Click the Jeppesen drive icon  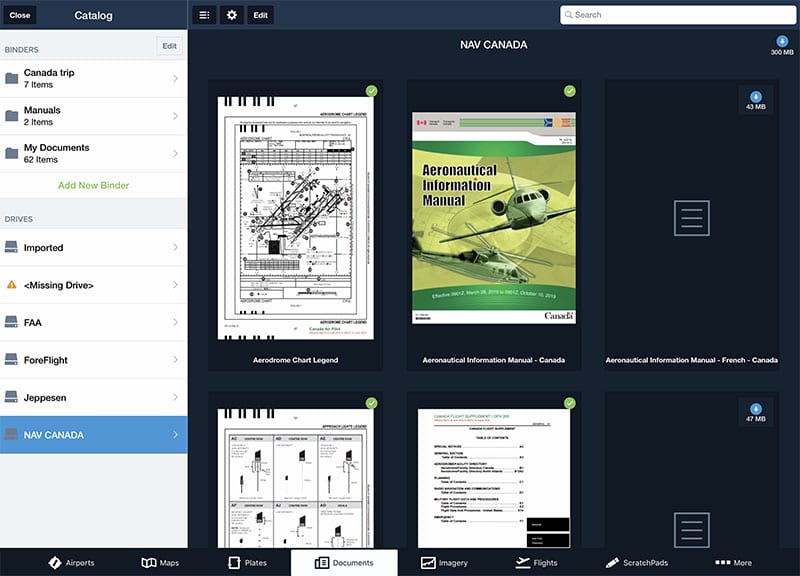pyautogui.click(x=11, y=397)
